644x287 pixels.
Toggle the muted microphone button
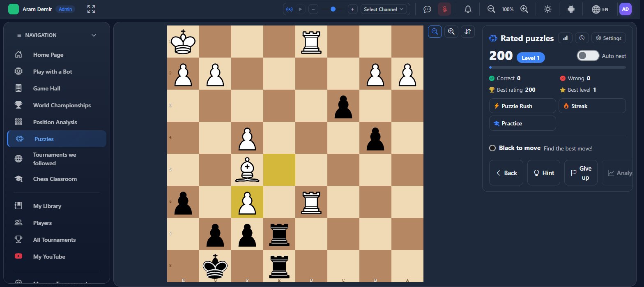click(x=444, y=9)
